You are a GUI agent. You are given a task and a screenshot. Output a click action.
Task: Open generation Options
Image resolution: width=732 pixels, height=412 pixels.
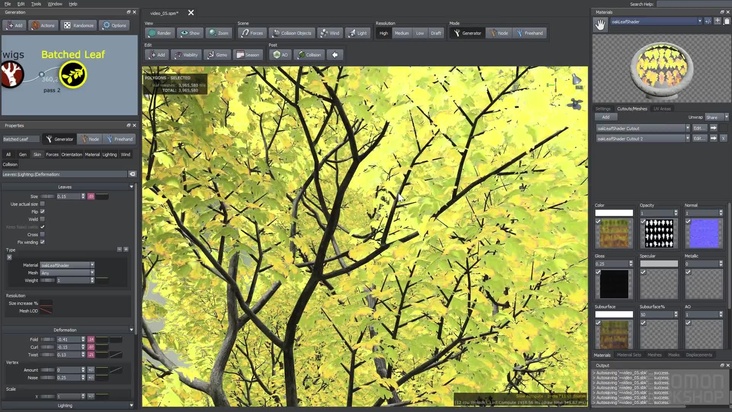(114, 25)
